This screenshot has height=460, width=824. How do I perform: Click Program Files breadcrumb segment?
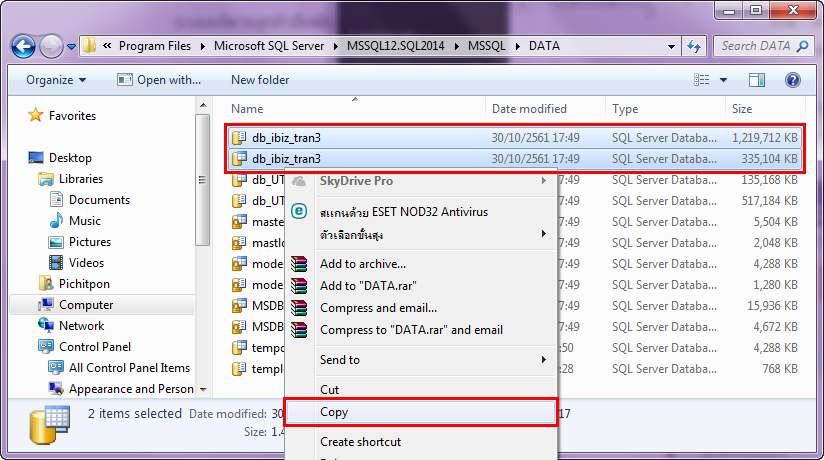tap(155, 46)
